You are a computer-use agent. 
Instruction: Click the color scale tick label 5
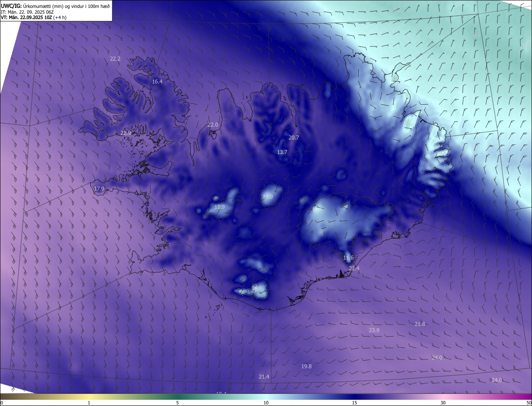[177, 403]
